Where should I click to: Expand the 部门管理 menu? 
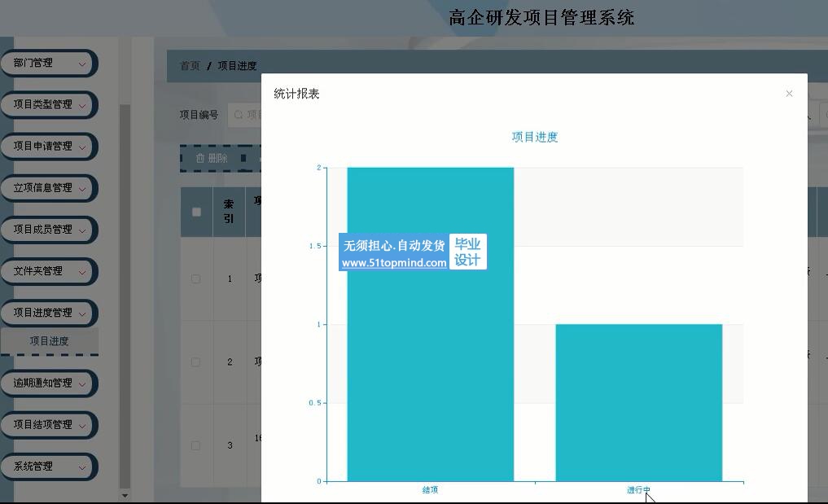click(x=47, y=64)
